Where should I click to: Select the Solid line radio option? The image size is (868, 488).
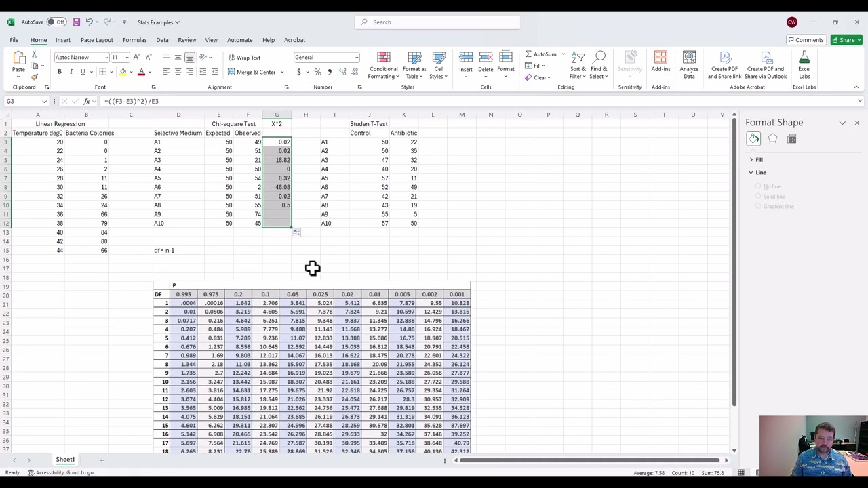pos(758,197)
